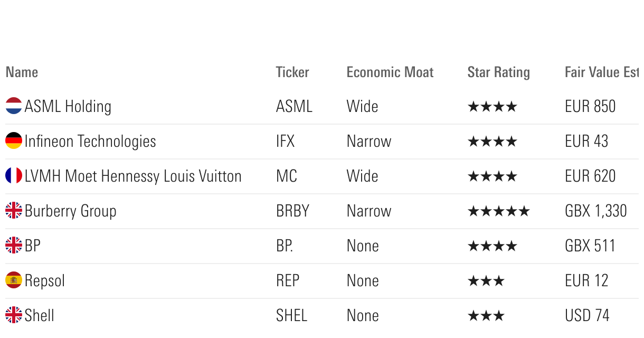The image size is (644, 338).
Task: Sort table by Name column header
Action: click(22, 72)
